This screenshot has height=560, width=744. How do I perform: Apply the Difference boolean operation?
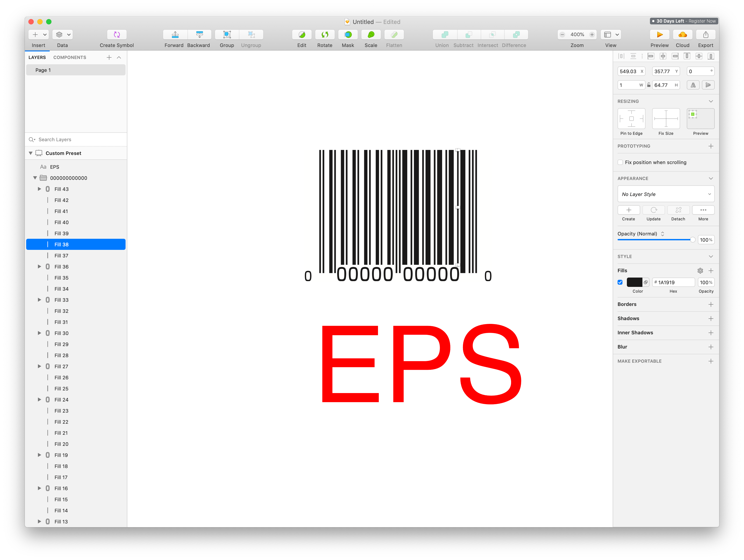click(x=516, y=35)
